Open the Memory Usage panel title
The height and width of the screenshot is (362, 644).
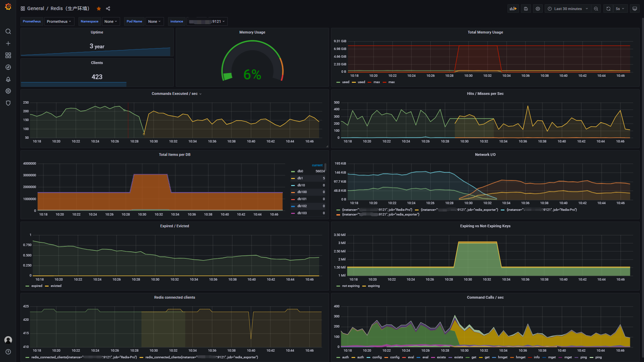point(252,33)
